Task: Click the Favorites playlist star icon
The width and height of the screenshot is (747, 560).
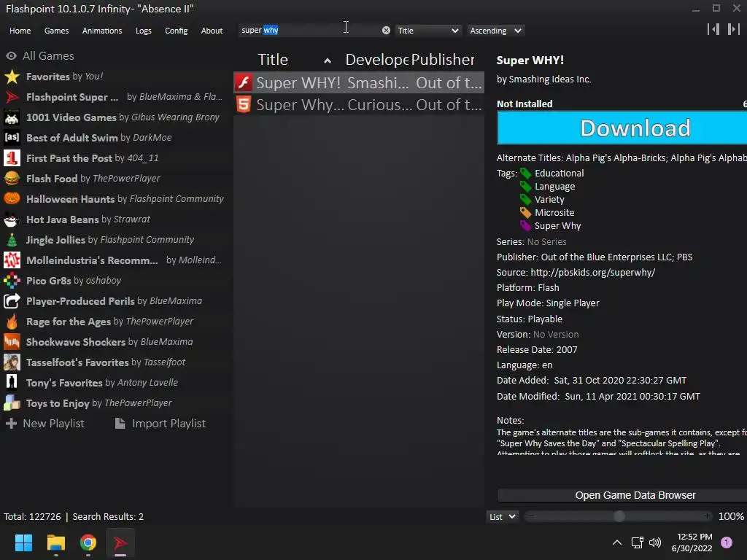Action: (x=12, y=77)
